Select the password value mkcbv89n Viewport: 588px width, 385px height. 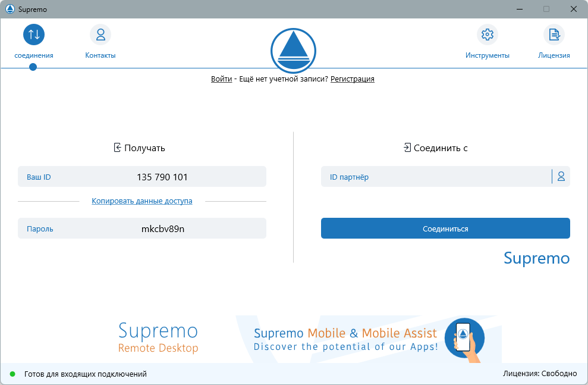pos(163,229)
